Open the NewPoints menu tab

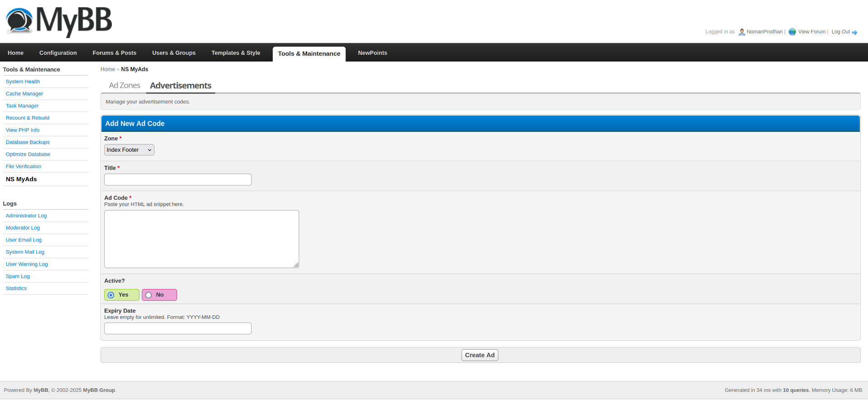[x=372, y=53]
